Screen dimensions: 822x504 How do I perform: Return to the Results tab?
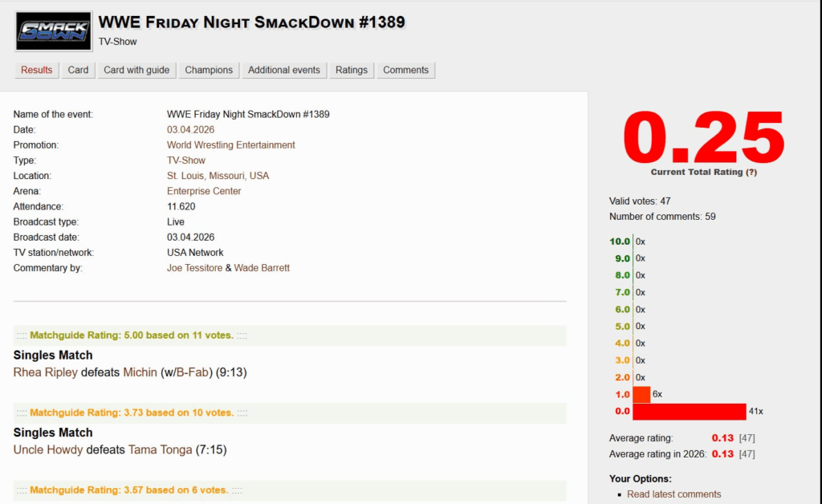[36, 70]
